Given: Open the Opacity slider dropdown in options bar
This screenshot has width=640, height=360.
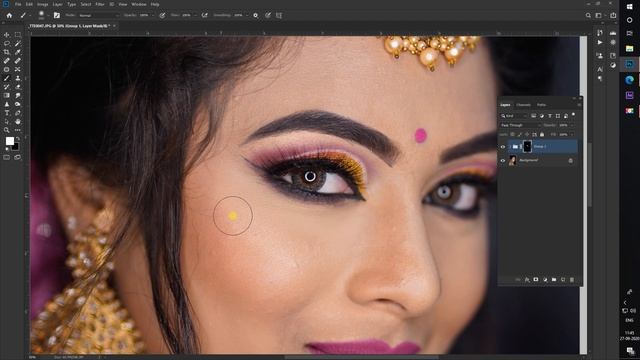Looking at the screenshot, I should click(153, 16).
